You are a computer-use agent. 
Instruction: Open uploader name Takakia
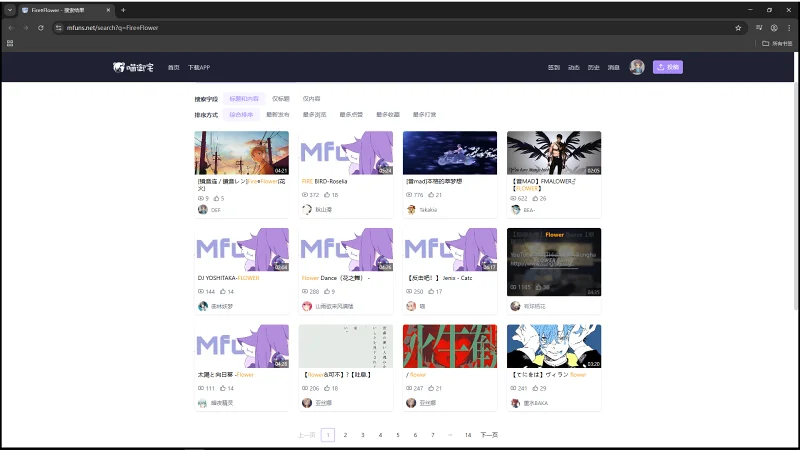(x=428, y=209)
